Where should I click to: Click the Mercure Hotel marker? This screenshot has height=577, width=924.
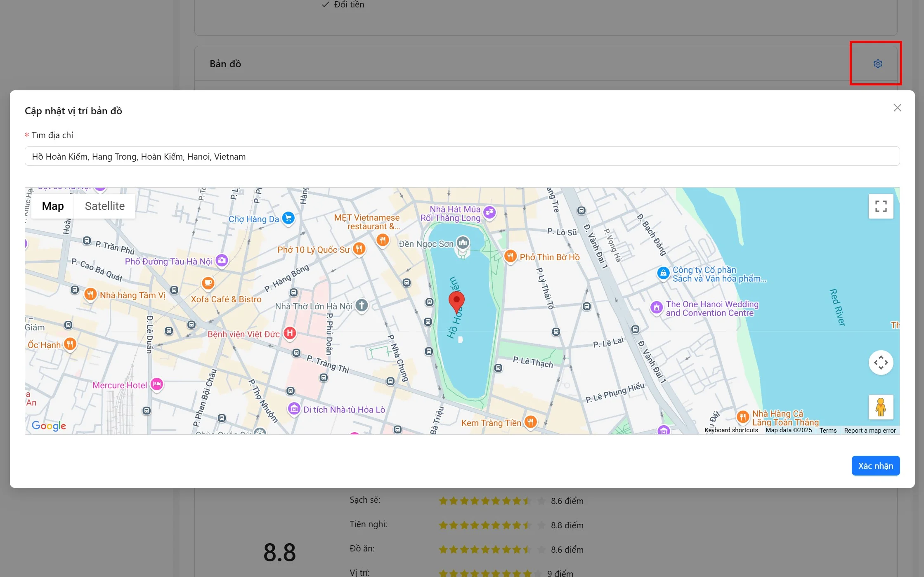coord(157,384)
